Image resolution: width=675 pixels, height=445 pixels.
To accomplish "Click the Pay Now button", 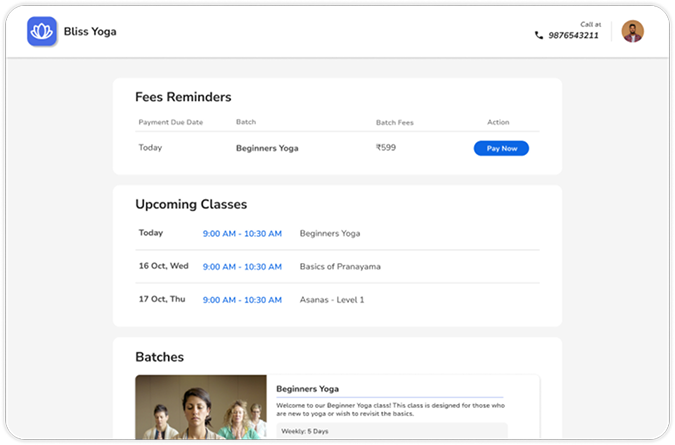I will coord(501,148).
